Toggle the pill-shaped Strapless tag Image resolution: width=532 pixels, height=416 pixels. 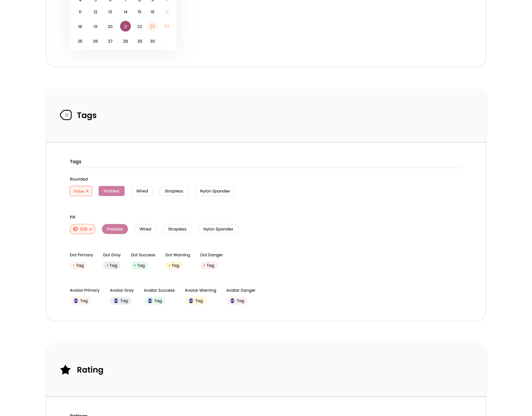177,229
